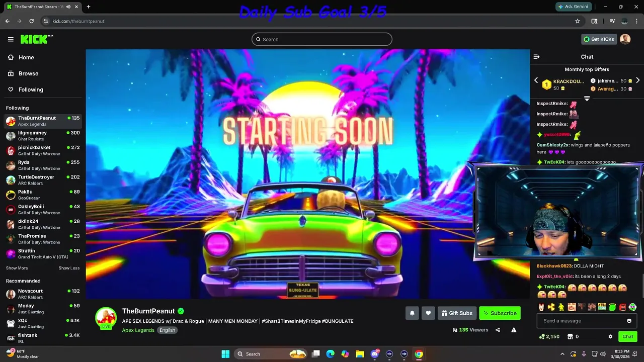Screen dimensions: 644x362
Task: Open the emoji picker in chat input
Action: (x=629, y=321)
